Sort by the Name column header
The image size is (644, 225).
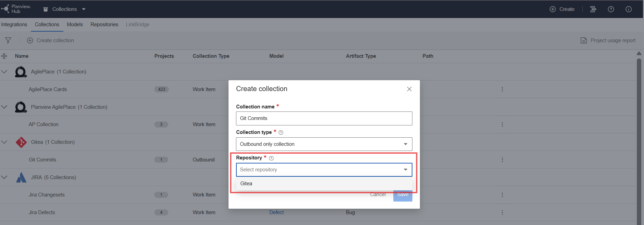[22, 56]
